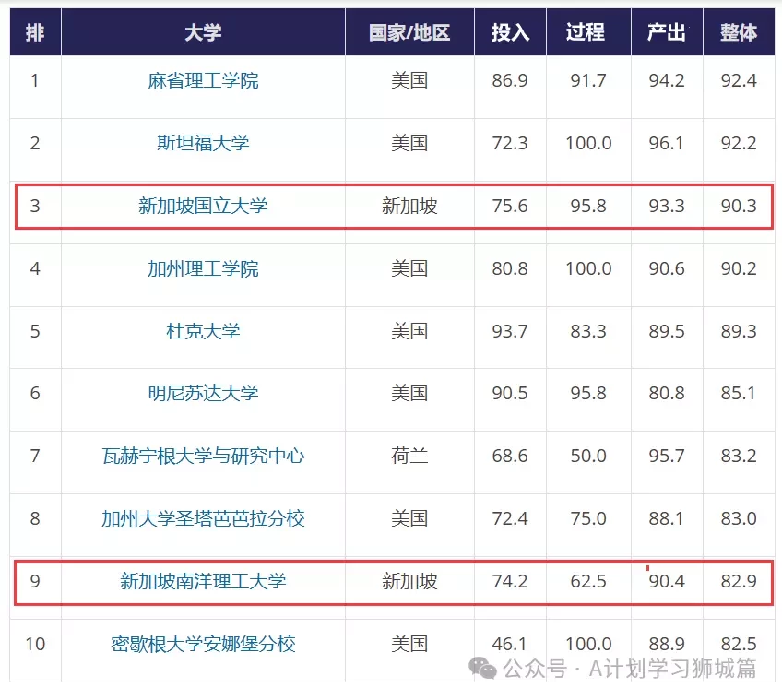Screen dimensions: 782x700
Task: Click the 国家/地区 column header
Action: coord(409,32)
